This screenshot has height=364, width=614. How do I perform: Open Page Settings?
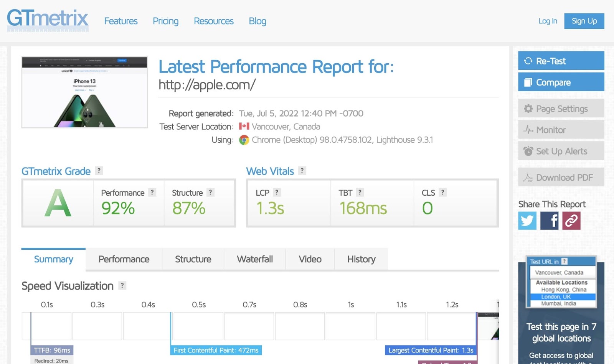[x=561, y=109]
